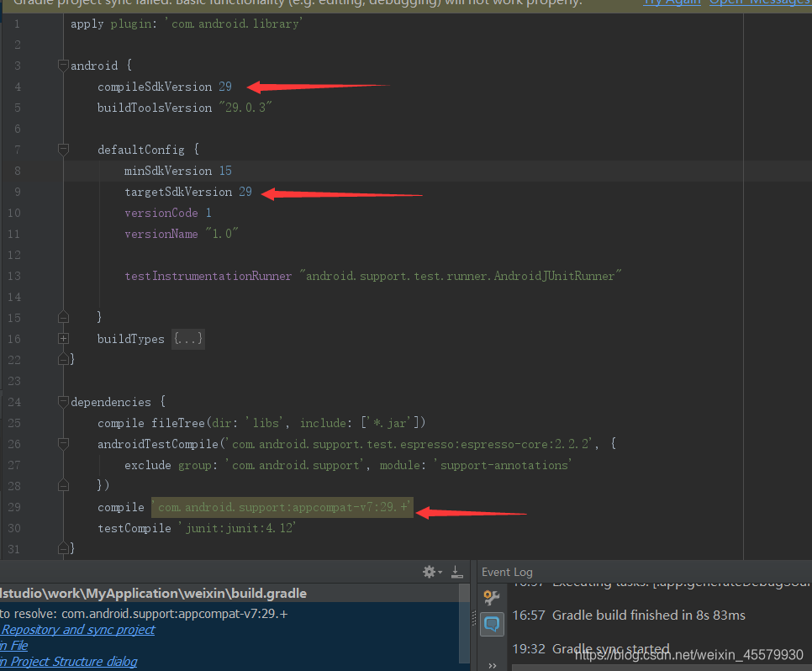Click line number 13 in the gutter
812x671 pixels.
(x=14, y=276)
